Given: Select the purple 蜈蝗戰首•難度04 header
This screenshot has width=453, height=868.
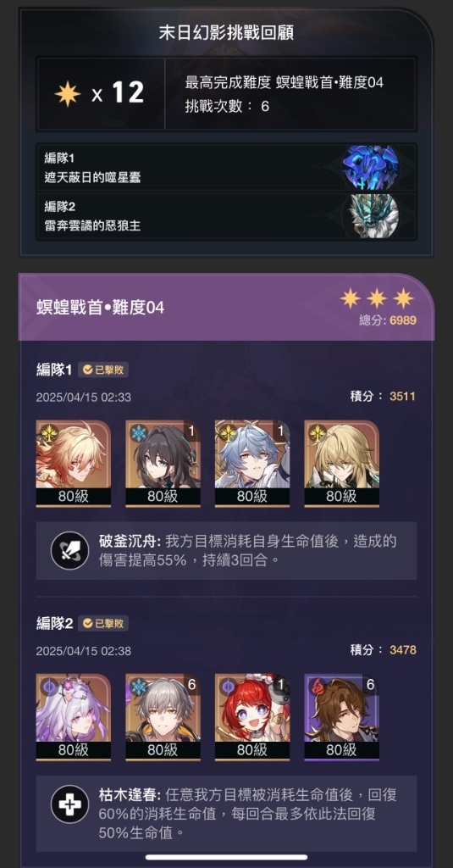Looking at the screenshot, I should (x=226, y=307).
